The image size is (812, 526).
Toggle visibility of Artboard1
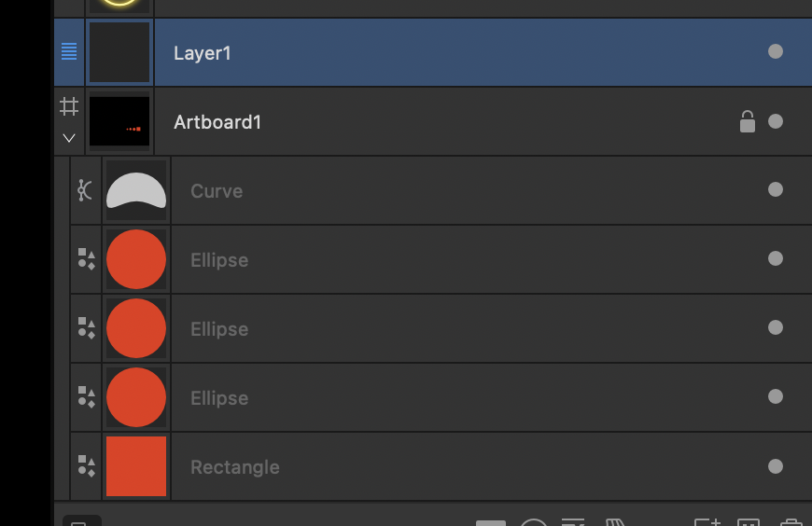(776, 121)
